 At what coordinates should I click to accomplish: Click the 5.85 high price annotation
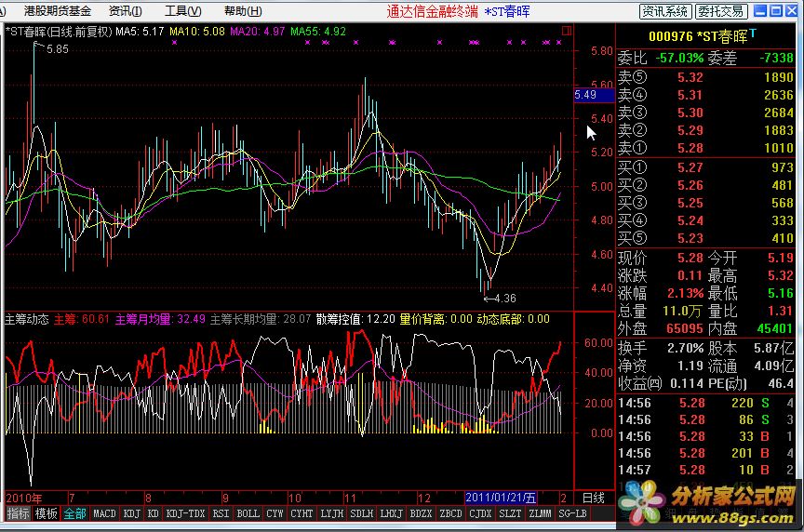coord(57,49)
